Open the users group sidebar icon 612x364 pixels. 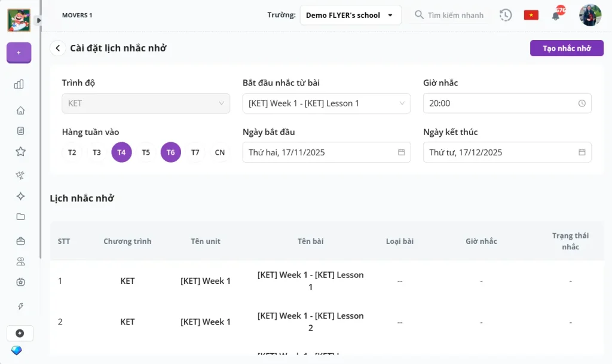(20, 261)
